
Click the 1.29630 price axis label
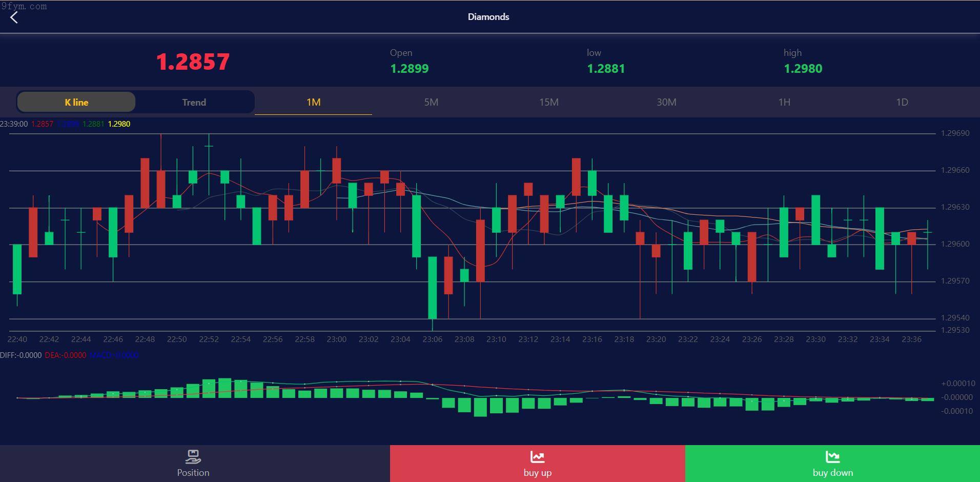tap(955, 207)
